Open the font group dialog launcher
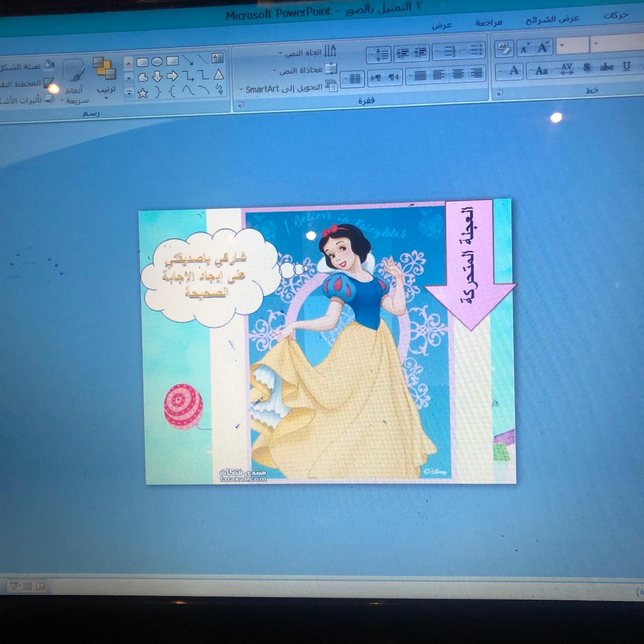644x644 pixels. (x=500, y=93)
